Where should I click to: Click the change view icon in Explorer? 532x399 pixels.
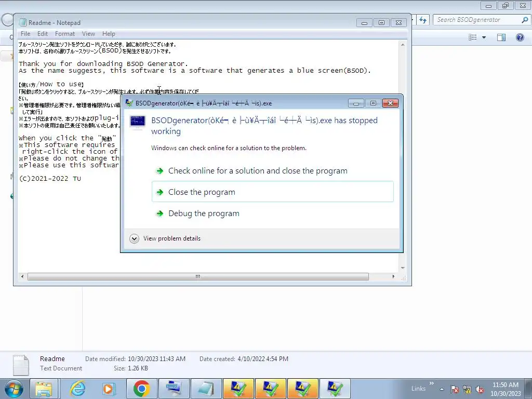coord(473,37)
